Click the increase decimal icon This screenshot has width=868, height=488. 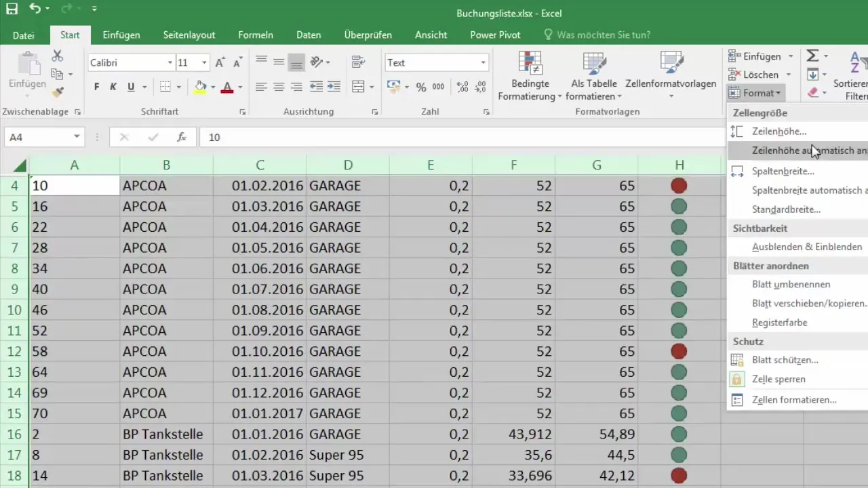tap(462, 87)
